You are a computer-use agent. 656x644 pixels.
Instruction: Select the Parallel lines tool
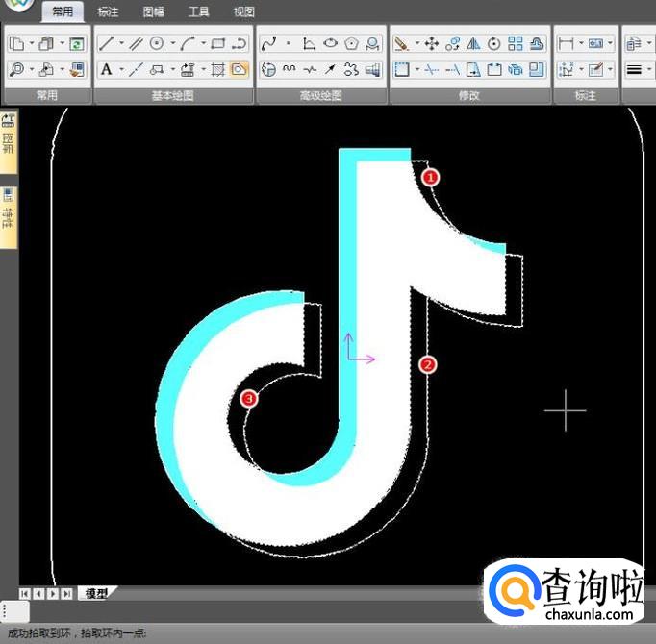[136, 43]
